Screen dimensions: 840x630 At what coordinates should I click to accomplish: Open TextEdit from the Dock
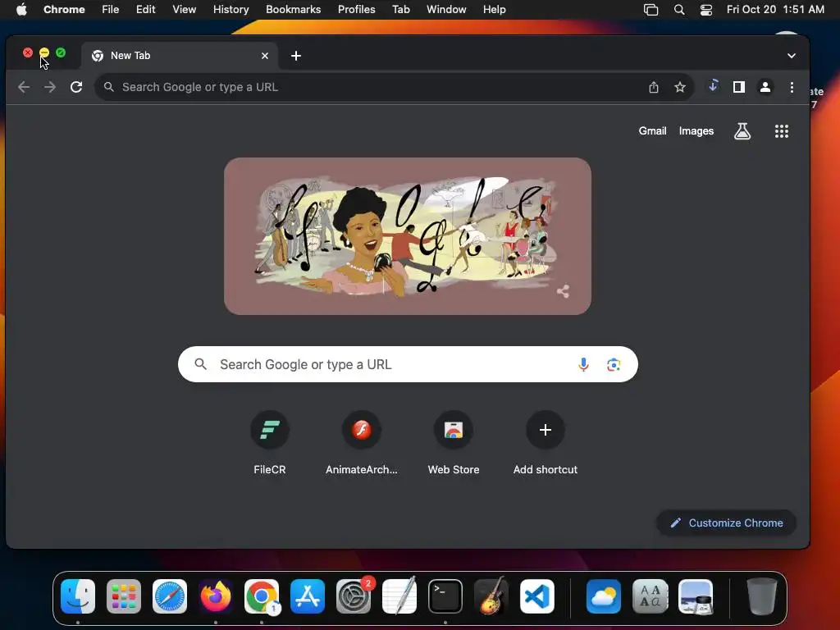[399, 596]
